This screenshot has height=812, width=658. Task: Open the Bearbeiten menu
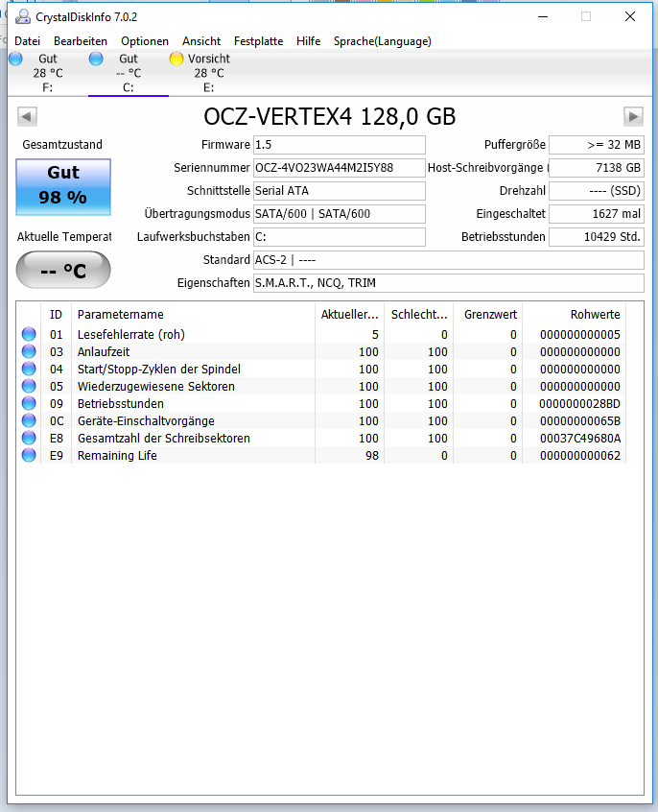[x=81, y=41]
